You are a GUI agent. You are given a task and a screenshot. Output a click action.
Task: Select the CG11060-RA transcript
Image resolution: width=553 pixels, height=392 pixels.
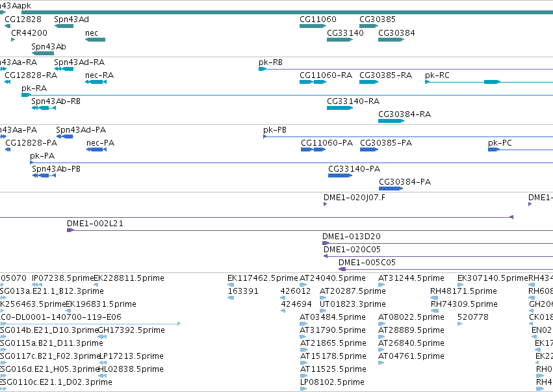coord(313,82)
